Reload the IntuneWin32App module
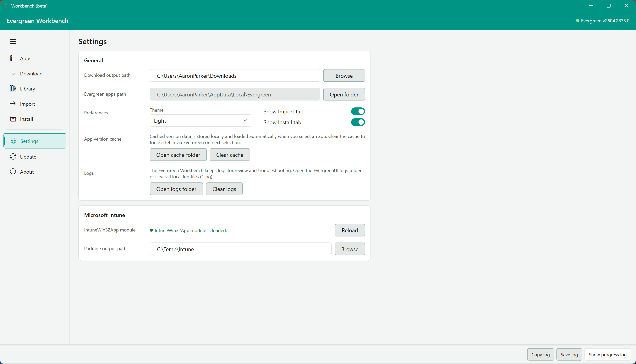636x364 pixels. point(350,230)
